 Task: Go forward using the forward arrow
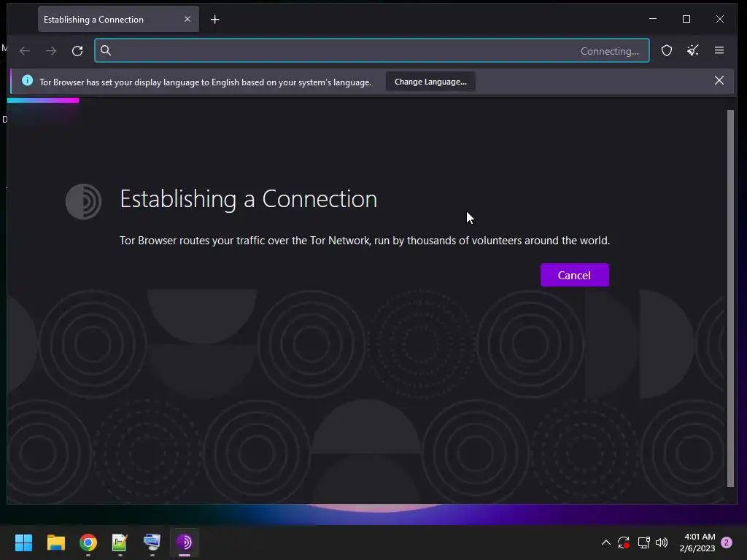point(51,50)
